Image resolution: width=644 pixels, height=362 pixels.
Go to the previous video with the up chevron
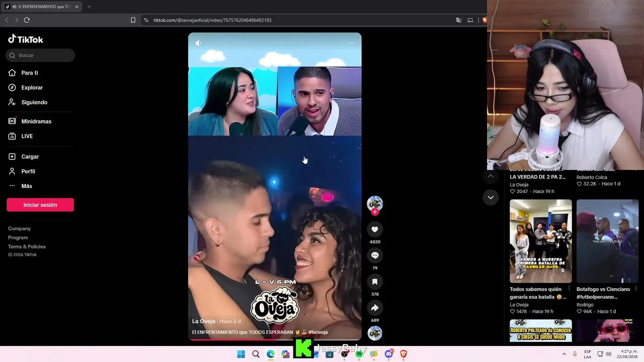click(x=491, y=176)
